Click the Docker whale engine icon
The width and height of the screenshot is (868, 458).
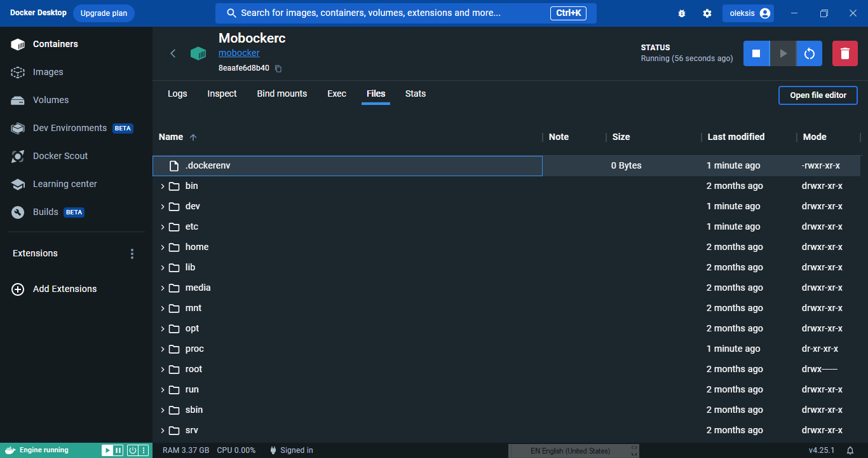click(x=10, y=450)
